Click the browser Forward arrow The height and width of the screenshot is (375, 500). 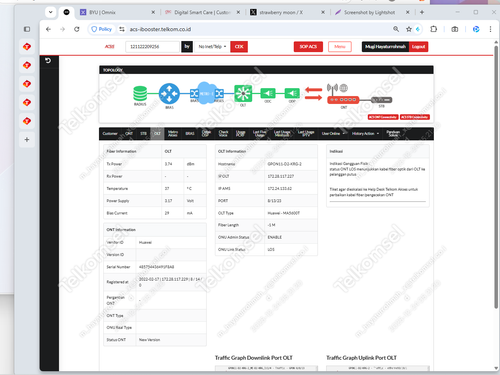(x=62, y=29)
